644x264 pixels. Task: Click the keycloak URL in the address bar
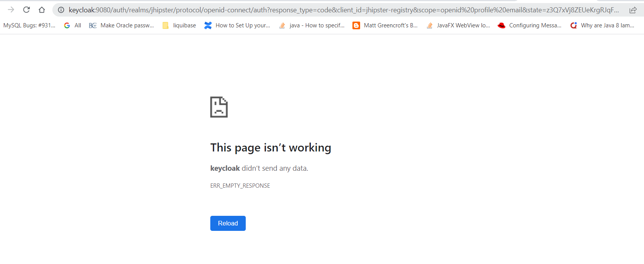(x=344, y=10)
